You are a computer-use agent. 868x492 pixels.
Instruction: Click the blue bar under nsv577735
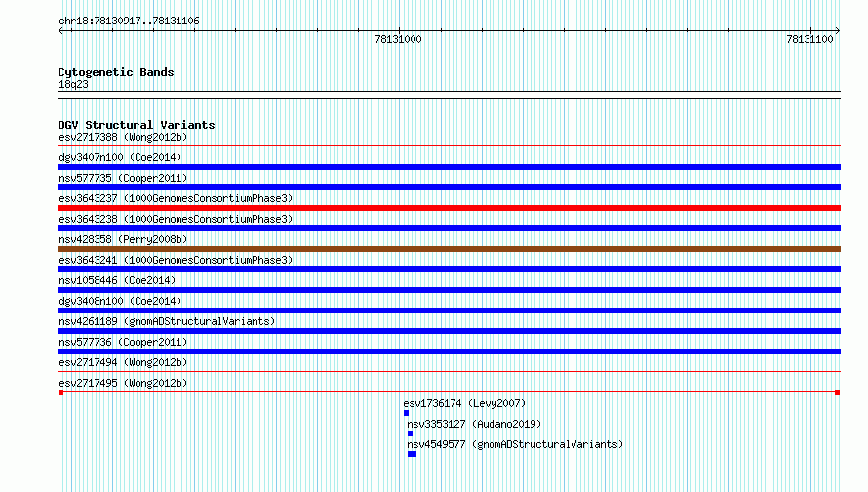click(449, 187)
